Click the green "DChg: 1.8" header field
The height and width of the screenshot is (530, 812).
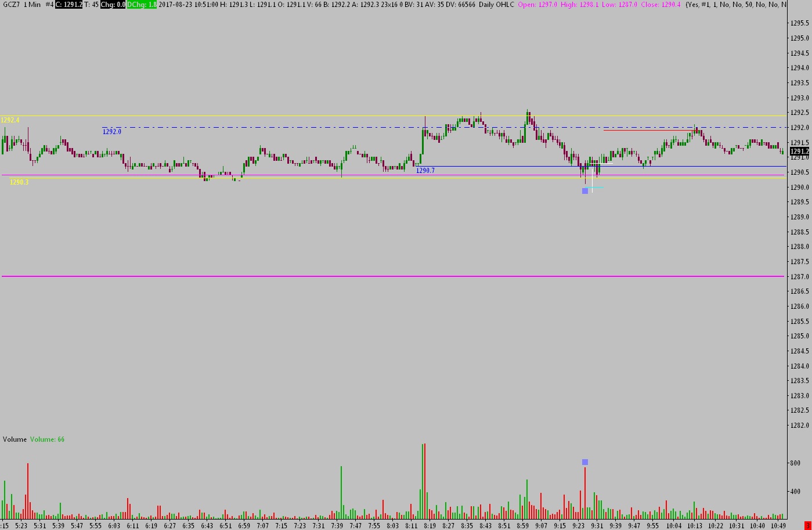(142, 5)
